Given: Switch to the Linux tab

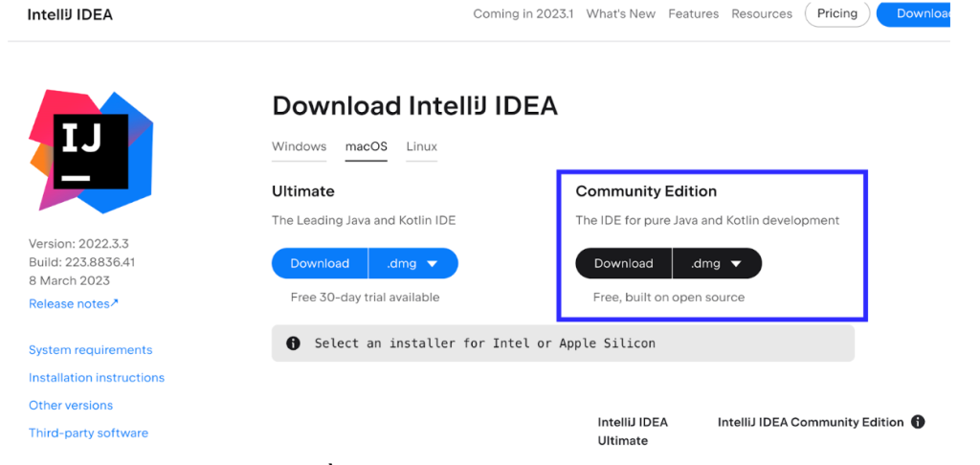Looking at the screenshot, I should (x=421, y=146).
